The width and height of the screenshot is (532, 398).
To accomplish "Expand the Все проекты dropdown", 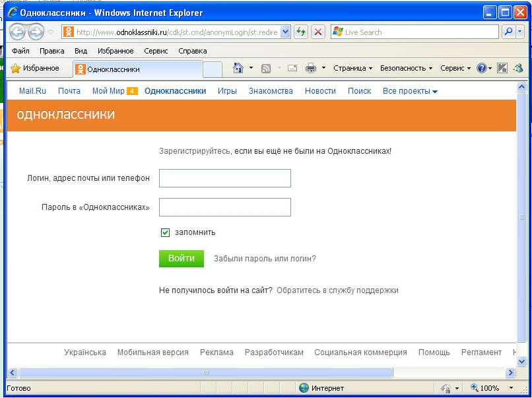I will (410, 91).
